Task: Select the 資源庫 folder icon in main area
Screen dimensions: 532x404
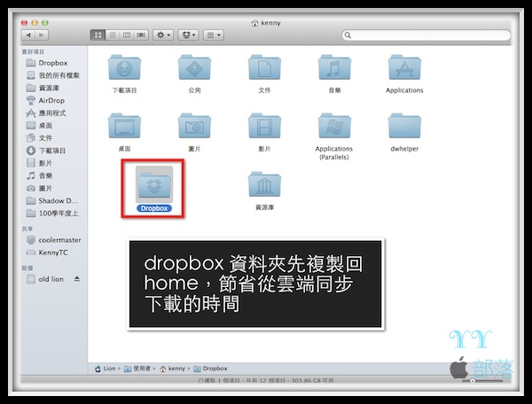Action: pyautogui.click(x=264, y=184)
